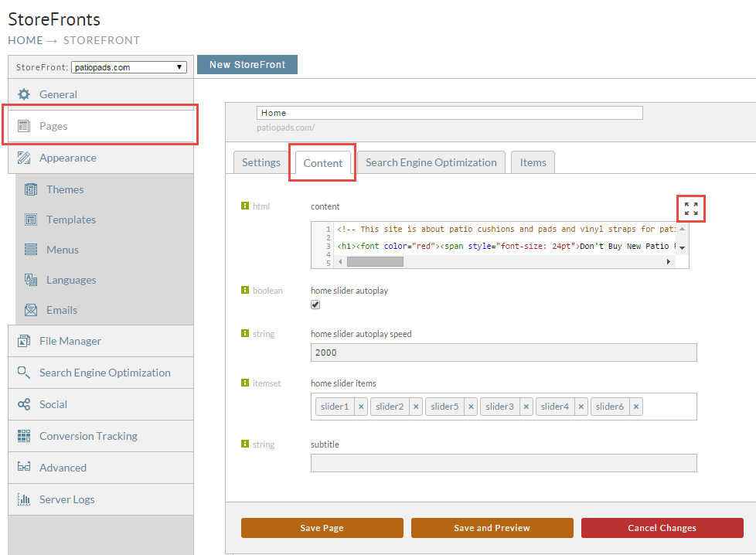The height and width of the screenshot is (555, 756).
Task: Click the Server Logs chart icon
Action: tap(24, 499)
